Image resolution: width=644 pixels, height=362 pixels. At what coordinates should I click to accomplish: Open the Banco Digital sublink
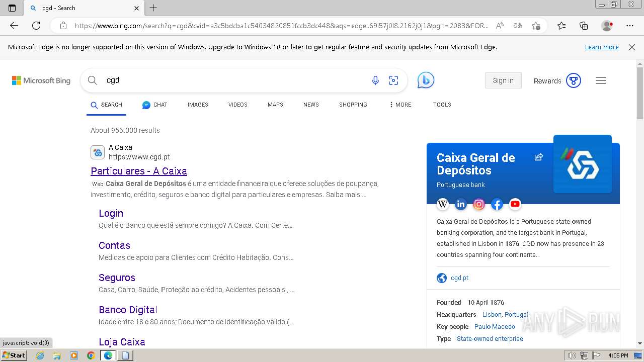(x=128, y=310)
